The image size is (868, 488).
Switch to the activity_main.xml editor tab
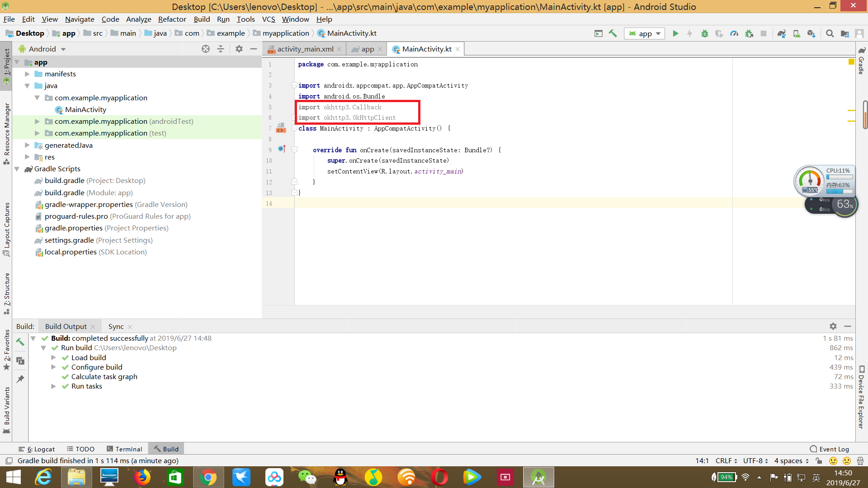(305, 49)
